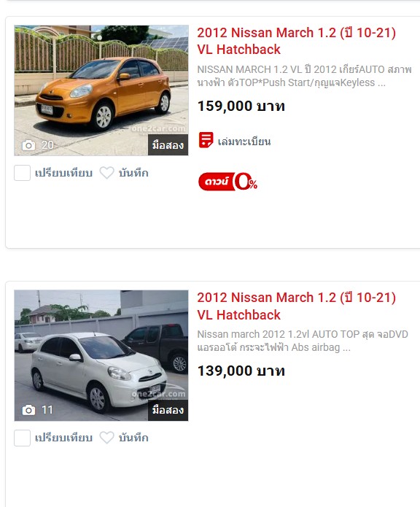Click the เล่มทะเบียน label
The height and width of the screenshot is (507, 420).
(x=244, y=142)
